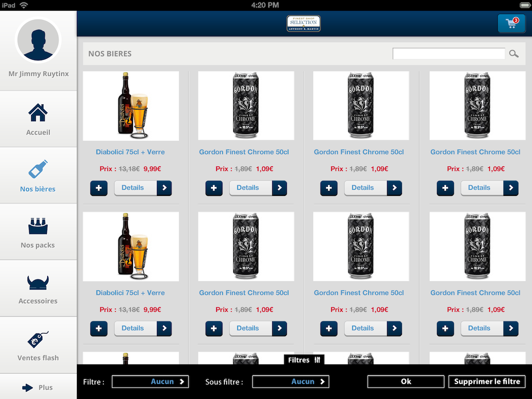This screenshot has width=532, height=399.
Task: Focus the beer search input field
Action: click(449, 54)
